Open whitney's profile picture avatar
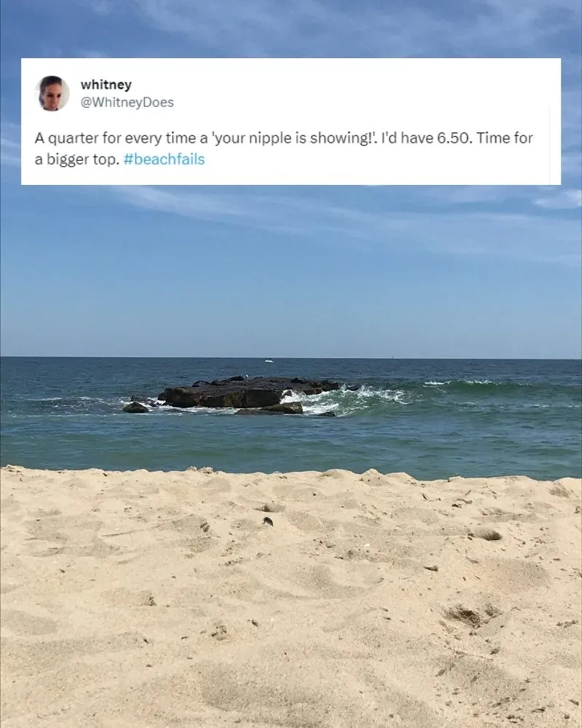The width and height of the screenshot is (582, 728). pos(52,93)
